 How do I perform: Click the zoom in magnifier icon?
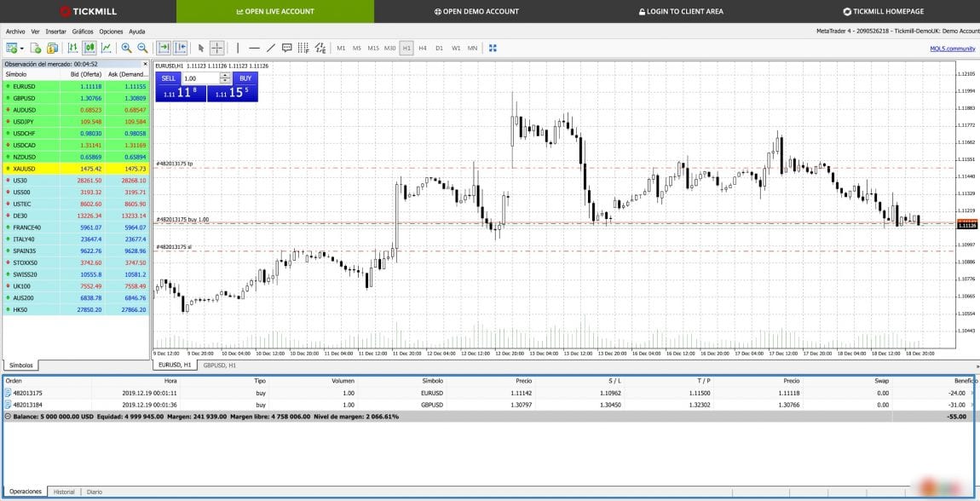(x=126, y=48)
